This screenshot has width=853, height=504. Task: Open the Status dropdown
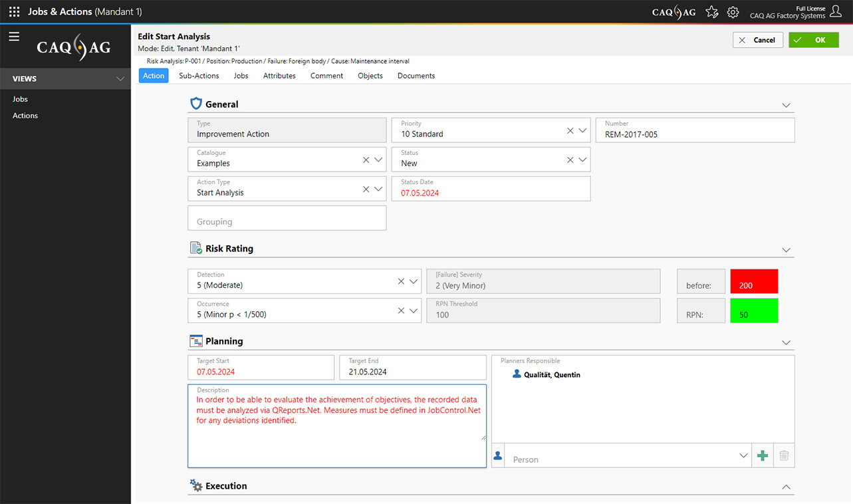point(583,160)
